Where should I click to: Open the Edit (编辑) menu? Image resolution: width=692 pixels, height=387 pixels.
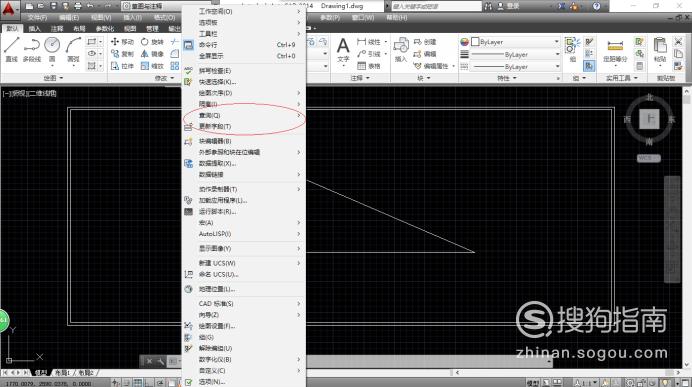point(69,18)
